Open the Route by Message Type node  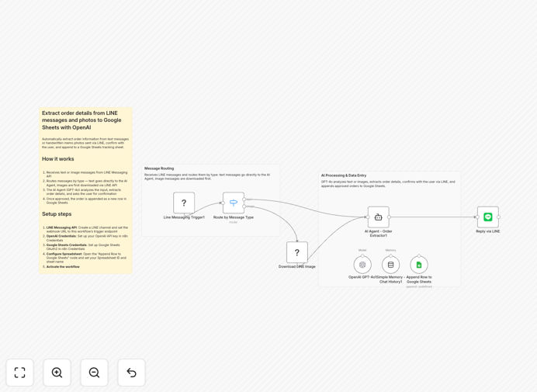tap(234, 203)
